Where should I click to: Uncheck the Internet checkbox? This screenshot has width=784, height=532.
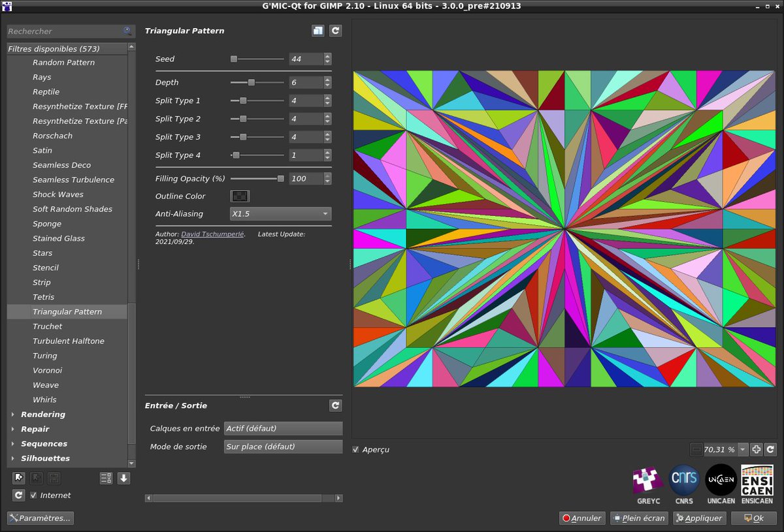[x=34, y=495]
